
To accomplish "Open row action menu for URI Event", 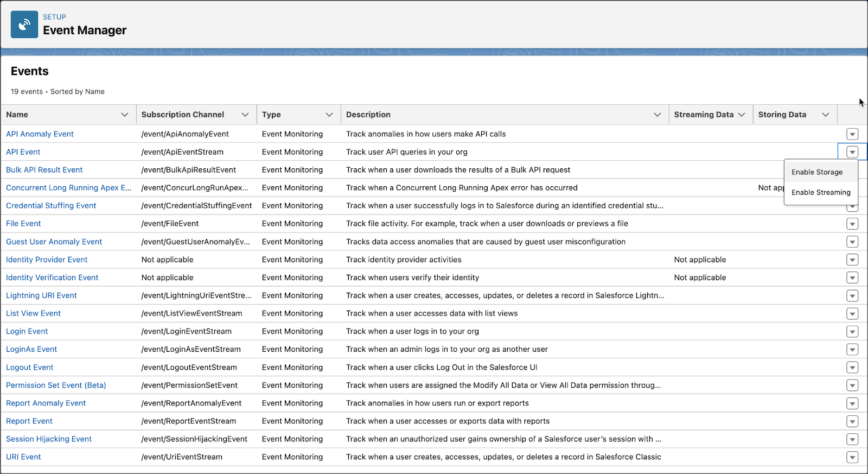I will click(852, 457).
